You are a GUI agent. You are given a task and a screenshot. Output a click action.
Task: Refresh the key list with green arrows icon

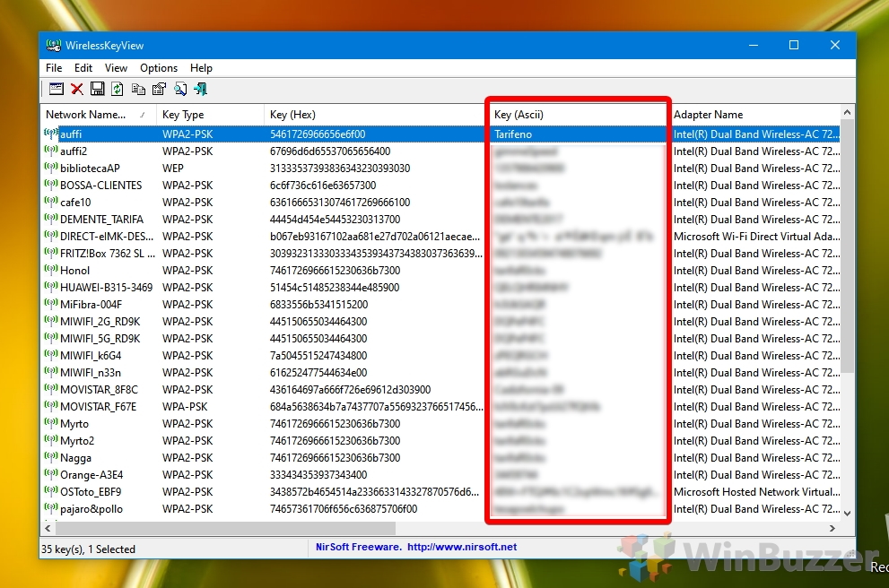coord(118,89)
